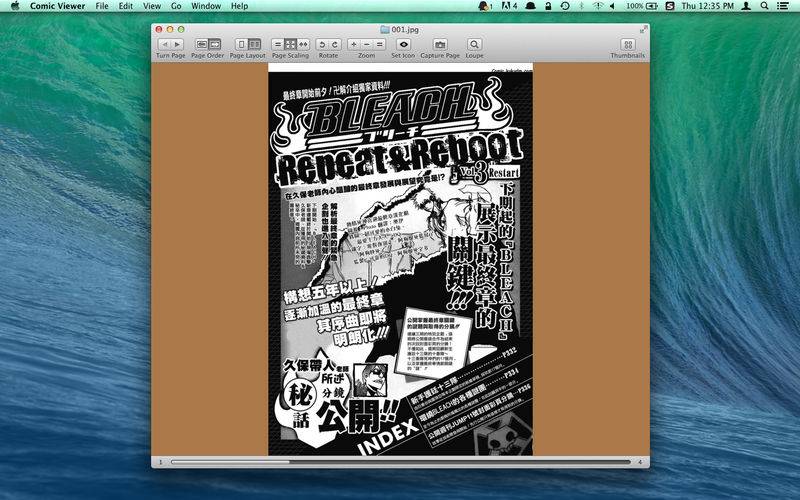Open the Go menu
Screen dimensions: 800x500
click(x=176, y=6)
